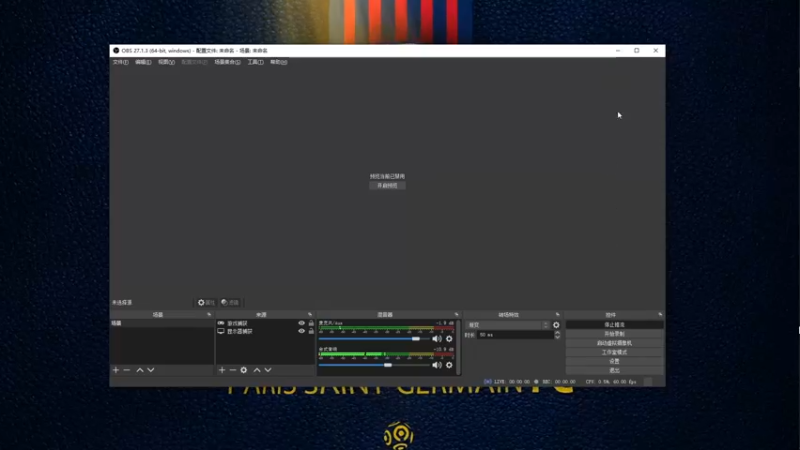800x450 pixels.
Task: Click the transition duration field showing 50 ms
Action: click(515, 335)
